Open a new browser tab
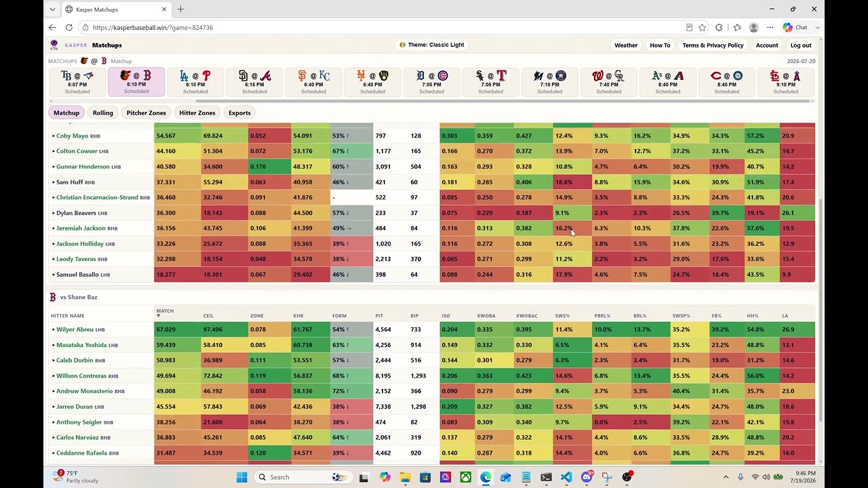 181,9
